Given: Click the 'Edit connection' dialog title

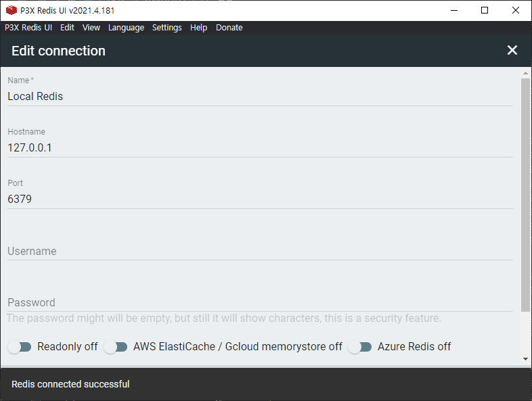Looking at the screenshot, I should [x=58, y=51].
